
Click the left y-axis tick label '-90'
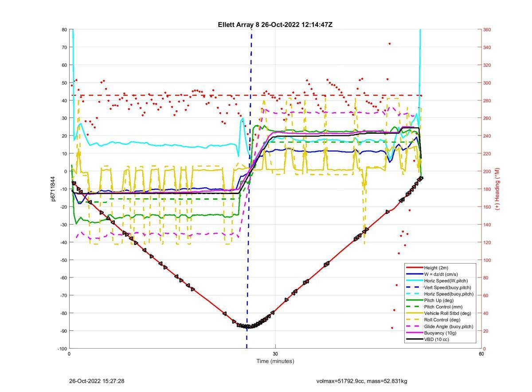63,331
